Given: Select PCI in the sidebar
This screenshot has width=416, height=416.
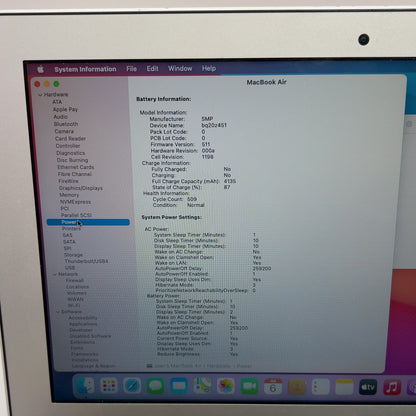Looking at the screenshot, I should 65,208.
